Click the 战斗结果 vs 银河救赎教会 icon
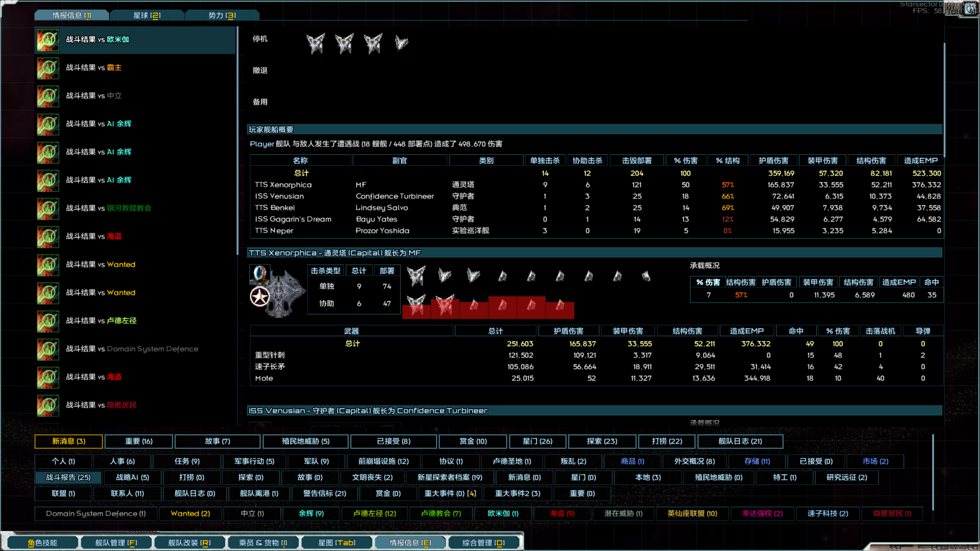The width and height of the screenshot is (980, 551). pyautogui.click(x=48, y=209)
